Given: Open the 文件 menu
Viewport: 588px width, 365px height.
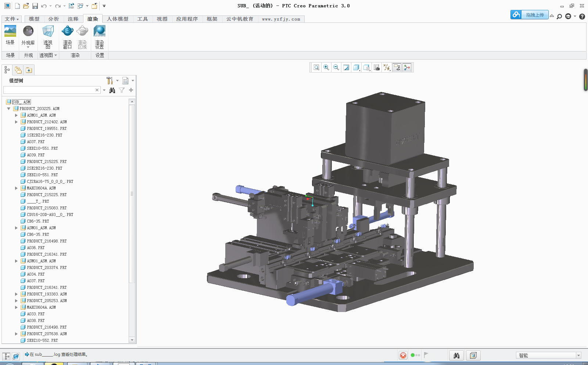Looking at the screenshot, I should [12, 19].
